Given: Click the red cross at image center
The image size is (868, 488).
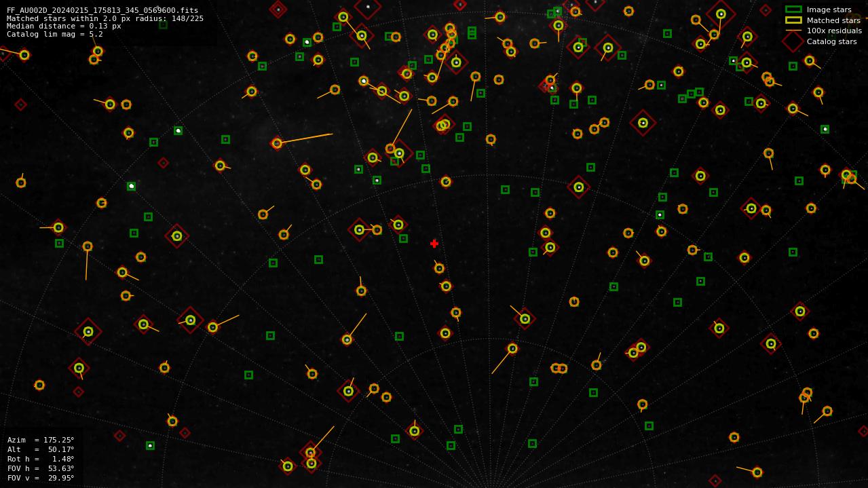Looking at the screenshot, I should [x=434, y=244].
